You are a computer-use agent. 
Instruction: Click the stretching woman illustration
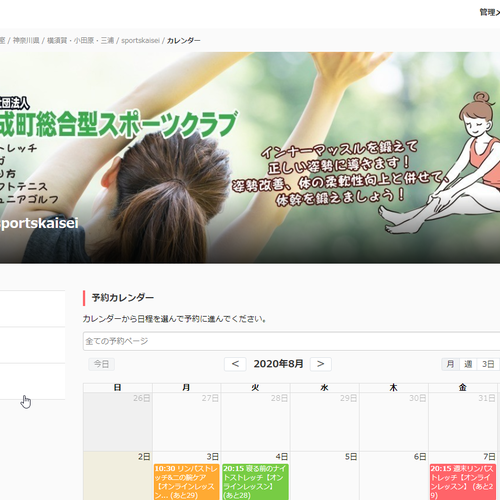coord(443,163)
